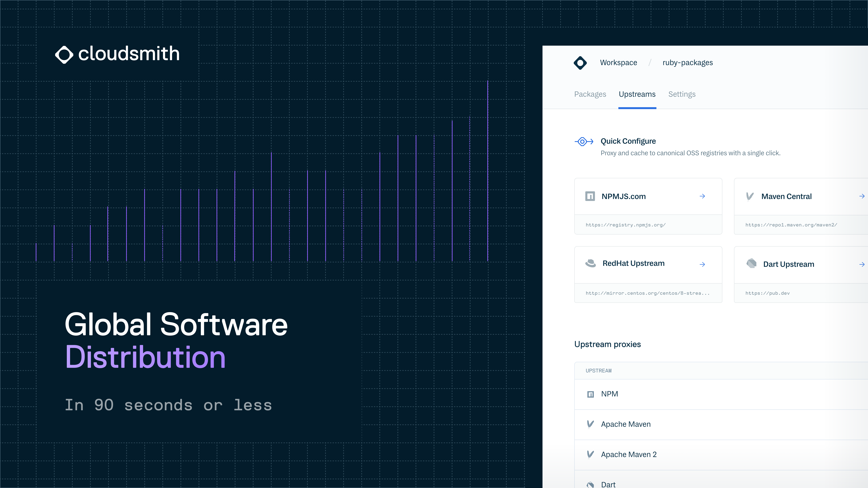Click the Apache Maven 2 row icon

pyautogui.click(x=590, y=455)
